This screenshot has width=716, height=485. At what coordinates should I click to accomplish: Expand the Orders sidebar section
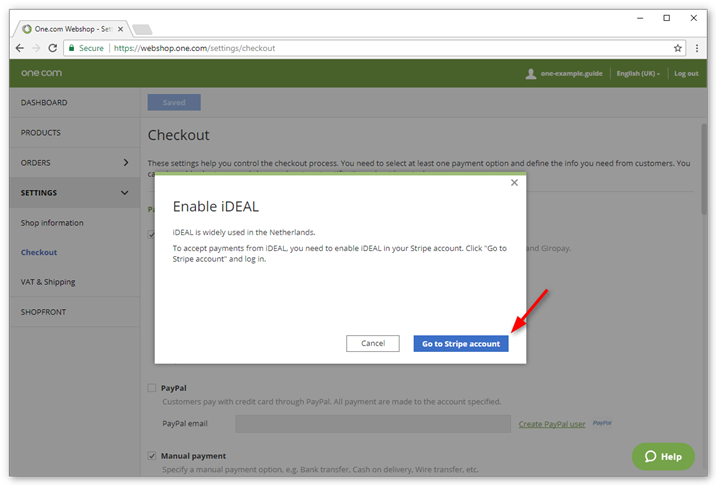[x=125, y=162]
